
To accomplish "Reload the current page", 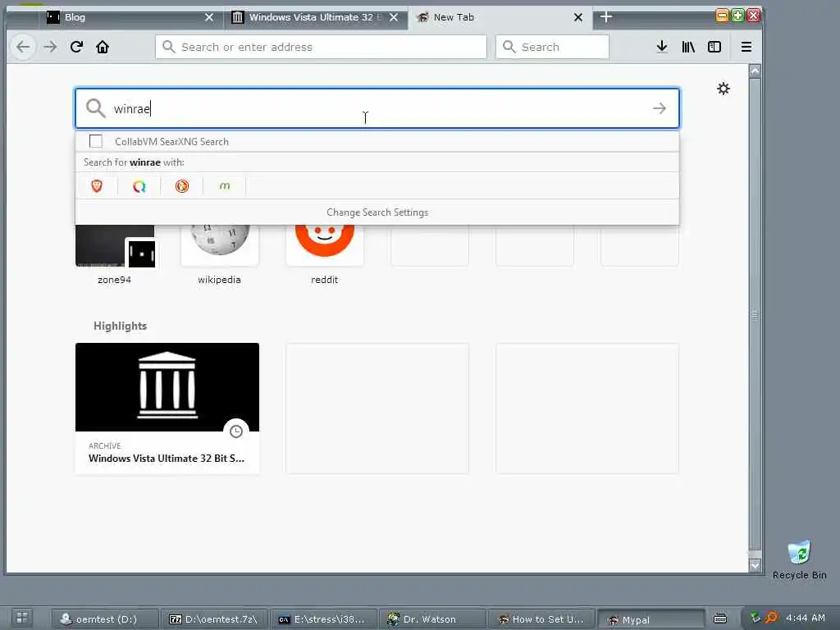I will 76,47.
